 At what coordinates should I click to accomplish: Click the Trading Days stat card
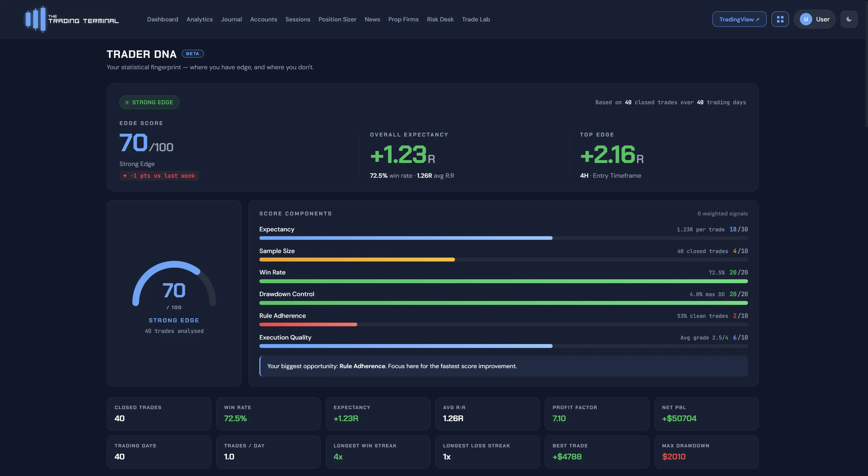159,452
